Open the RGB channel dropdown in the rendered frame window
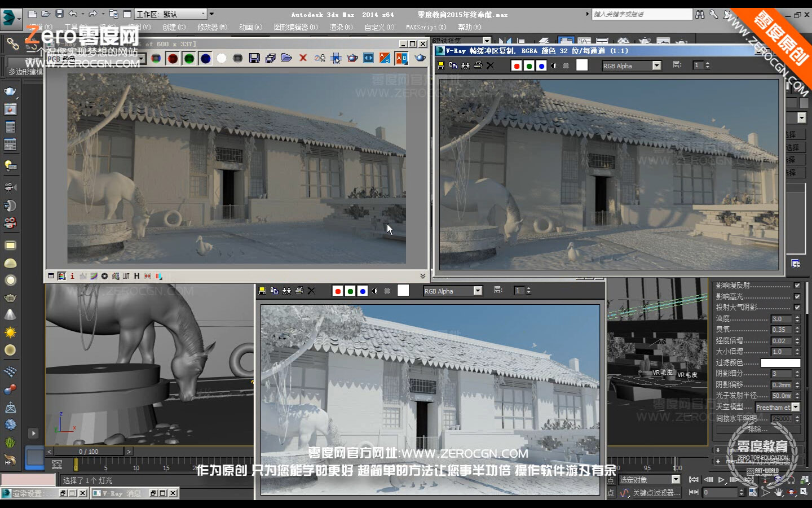The width and height of the screenshot is (812, 508). [x=96, y=59]
